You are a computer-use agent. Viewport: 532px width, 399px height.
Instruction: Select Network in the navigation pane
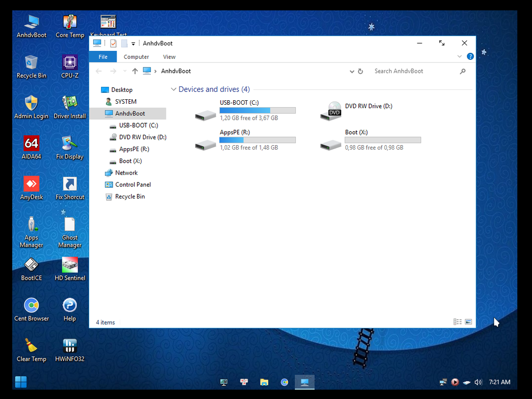(x=122, y=173)
